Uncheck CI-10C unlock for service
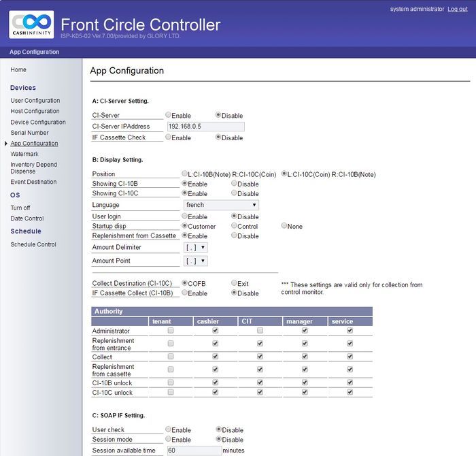 point(350,392)
